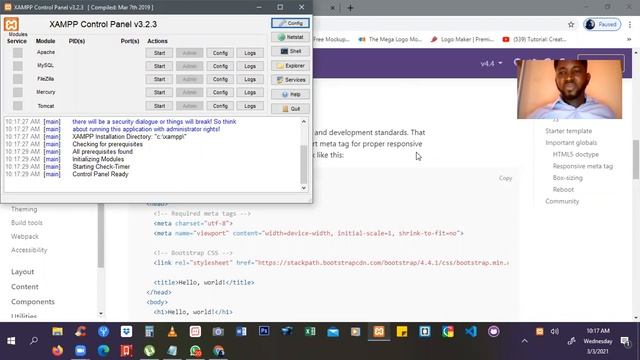Show more bookmarks via the chevron

pos(629,40)
